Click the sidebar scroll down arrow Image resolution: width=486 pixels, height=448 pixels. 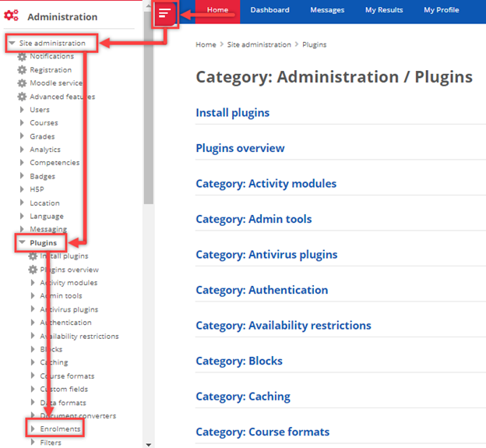click(149, 445)
